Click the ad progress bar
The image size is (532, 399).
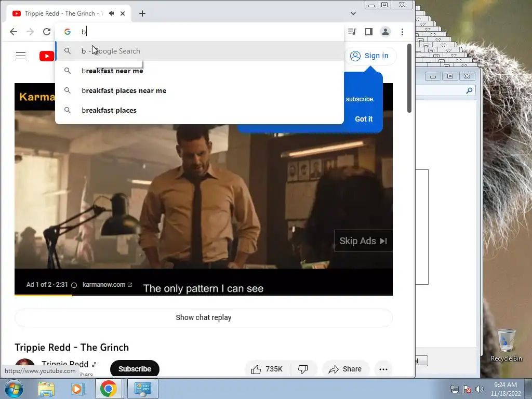click(204, 295)
